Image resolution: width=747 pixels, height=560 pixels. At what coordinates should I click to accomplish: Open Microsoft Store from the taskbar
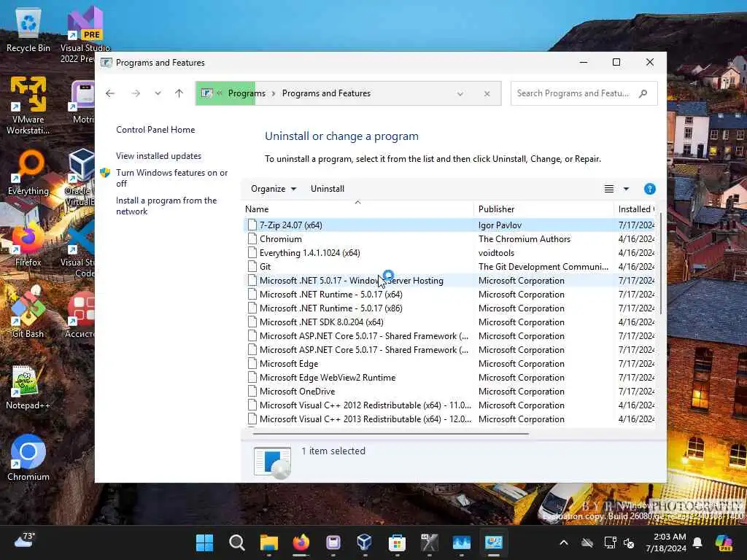click(396, 542)
